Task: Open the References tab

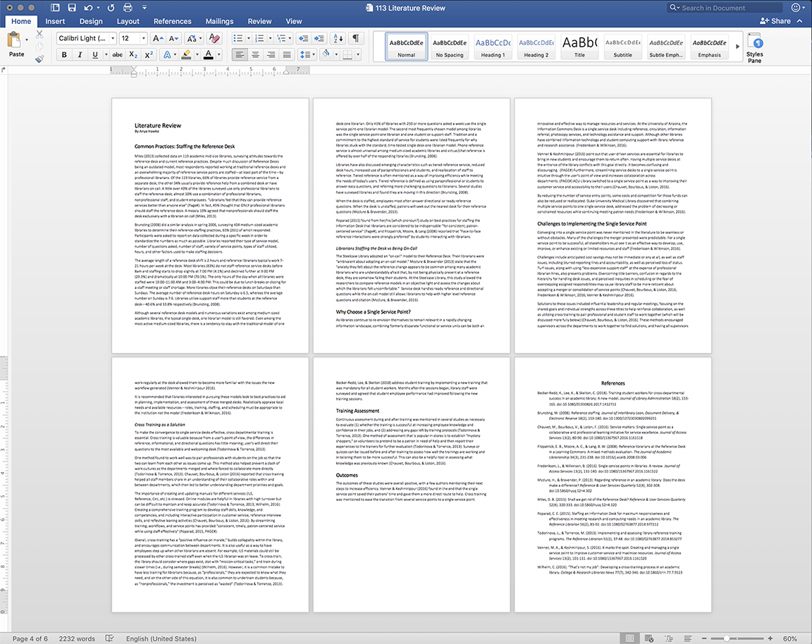Action: (x=173, y=21)
